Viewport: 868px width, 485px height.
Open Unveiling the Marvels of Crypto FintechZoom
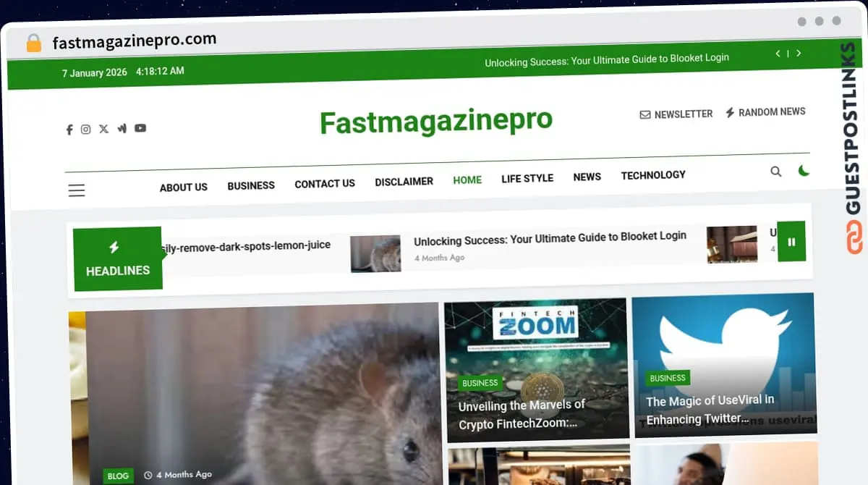tap(522, 414)
